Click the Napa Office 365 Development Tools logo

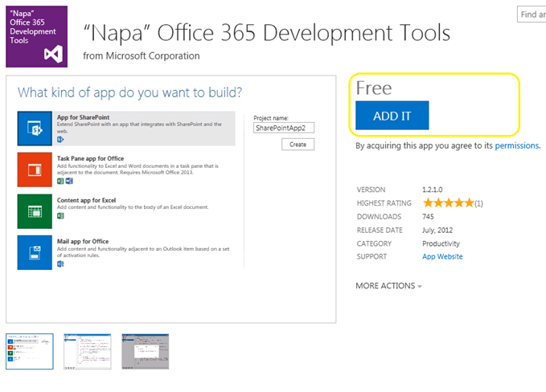[36, 36]
